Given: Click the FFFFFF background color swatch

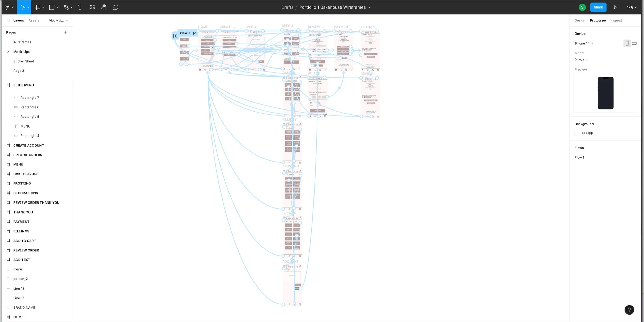Looking at the screenshot, I should (577, 133).
